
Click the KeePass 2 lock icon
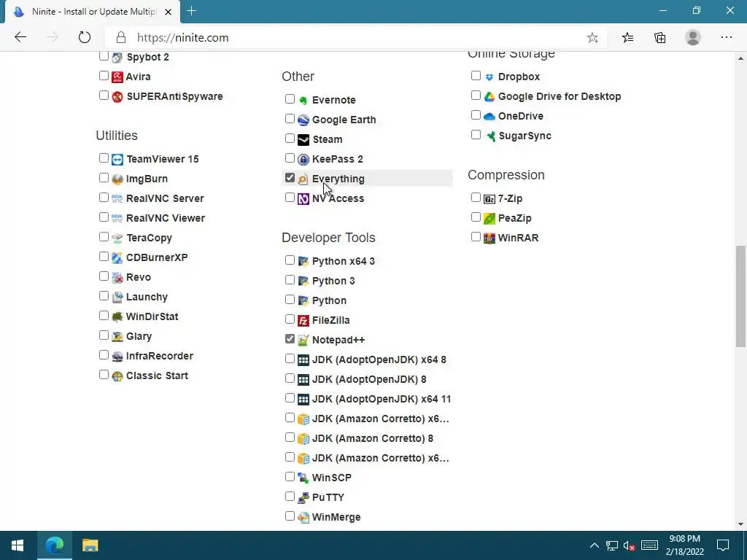pyautogui.click(x=303, y=159)
